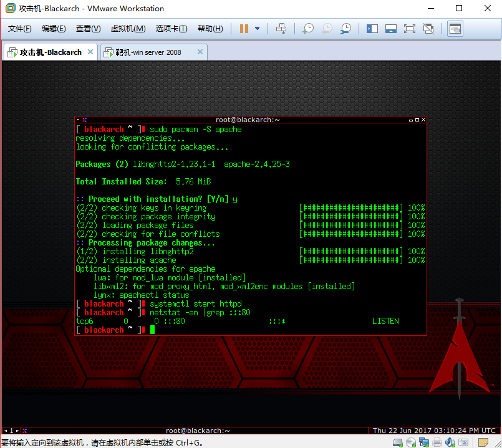Click the 'installing libnghttp2' progress bar
The image size is (502, 448).
(x=350, y=252)
